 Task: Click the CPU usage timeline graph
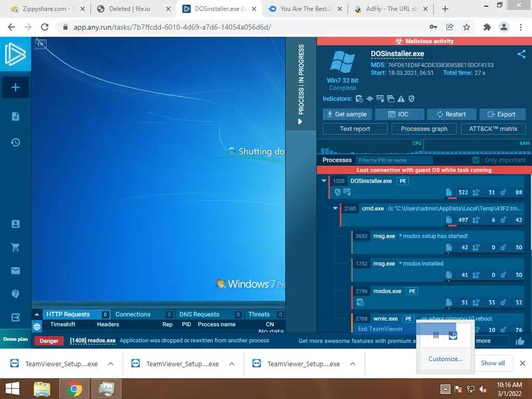[x=370, y=148]
